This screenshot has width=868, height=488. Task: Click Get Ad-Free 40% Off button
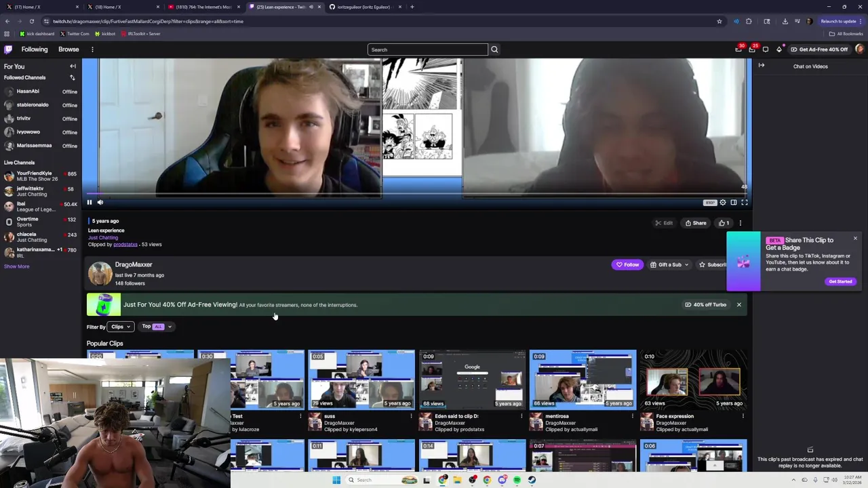point(819,49)
